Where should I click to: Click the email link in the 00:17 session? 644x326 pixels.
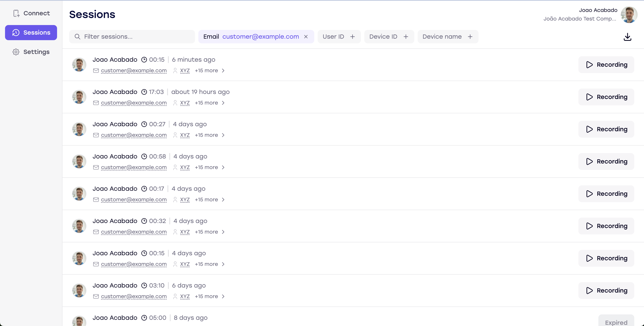pos(134,200)
